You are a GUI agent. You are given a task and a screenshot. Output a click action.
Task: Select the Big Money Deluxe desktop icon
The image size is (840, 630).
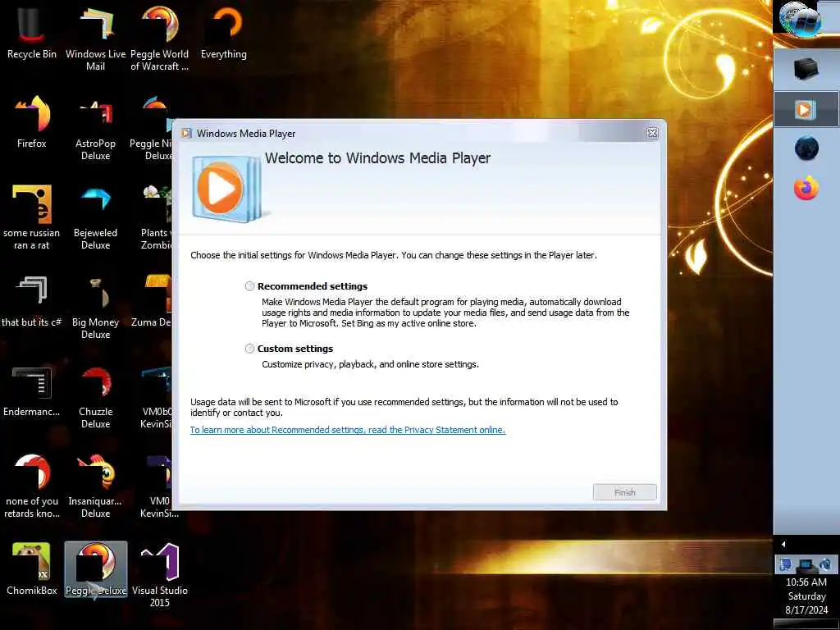coord(95,308)
